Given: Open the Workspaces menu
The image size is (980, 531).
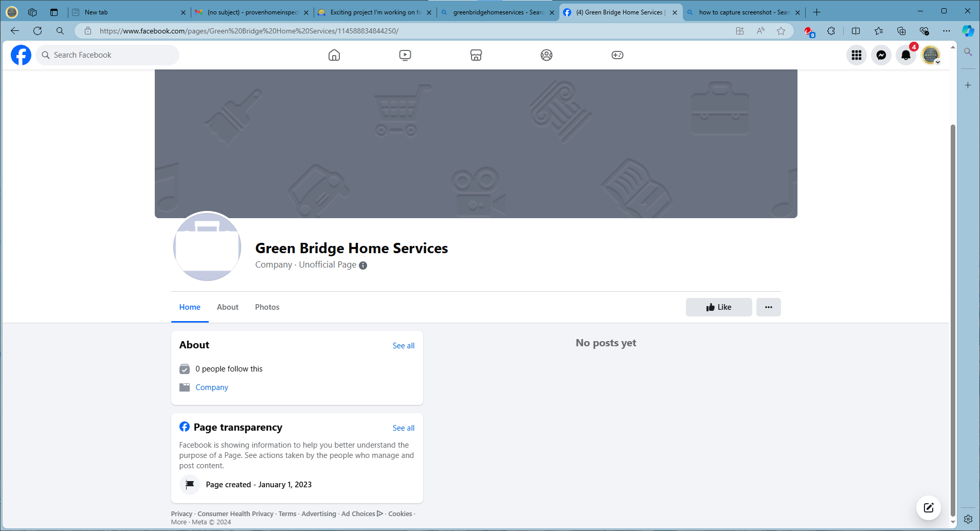Looking at the screenshot, I should (x=32, y=12).
